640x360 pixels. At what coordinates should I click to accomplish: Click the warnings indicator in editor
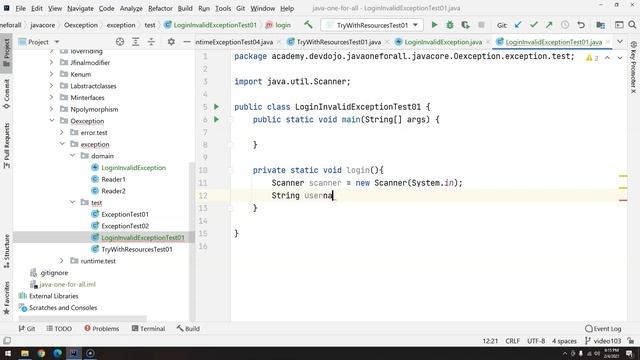click(x=592, y=58)
